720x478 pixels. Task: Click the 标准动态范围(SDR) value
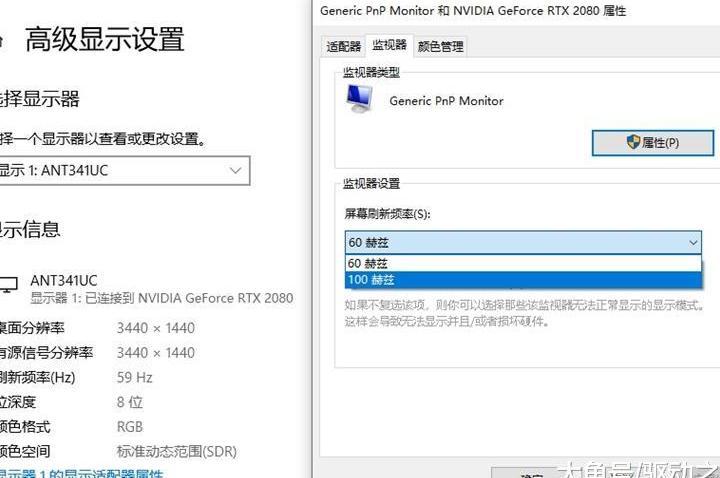tap(177, 451)
